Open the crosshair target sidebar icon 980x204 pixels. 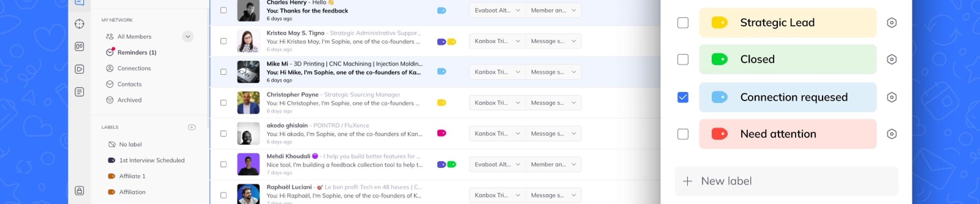(80, 24)
